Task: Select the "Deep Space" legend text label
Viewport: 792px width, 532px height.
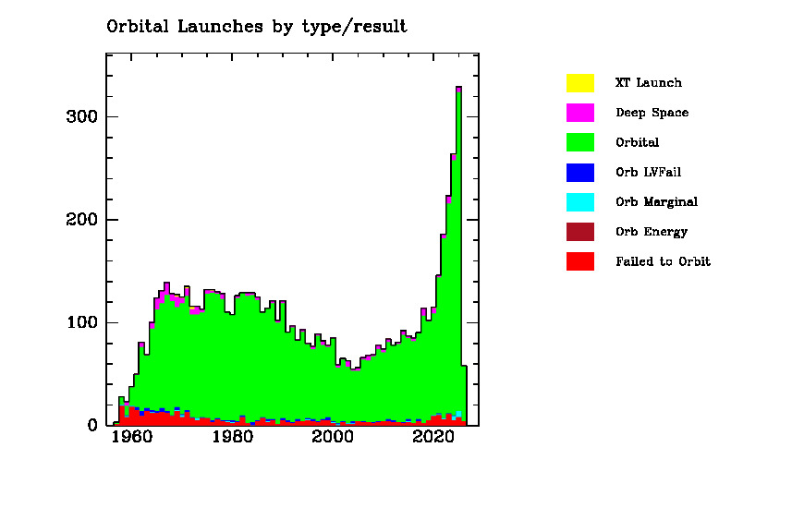Action: pos(652,113)
